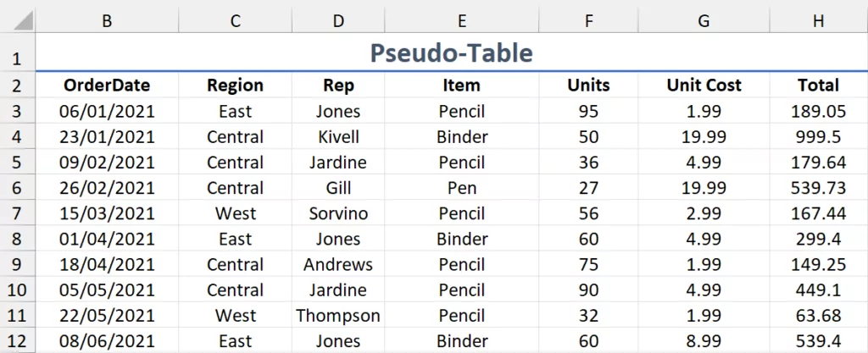This screenshot has height=353, width=868.
Task: Click the unit cost cell 8.99
Action: pyautogui.click(x=704, y=341)
